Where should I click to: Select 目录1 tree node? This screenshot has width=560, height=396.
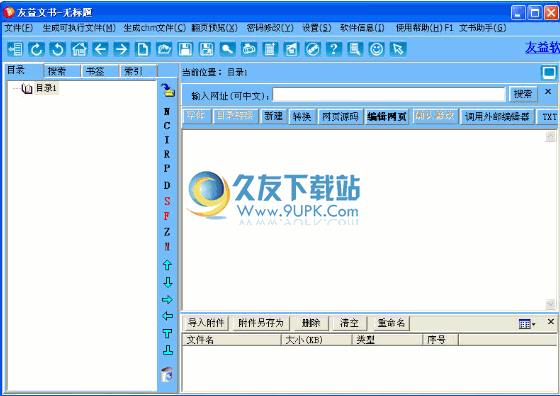(46, 88)
